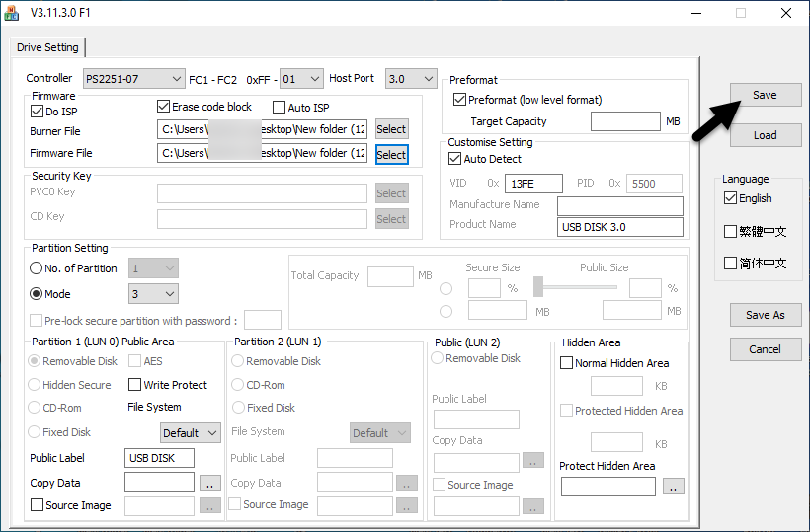Select the Mode radio button
The width and height of the screenshot is (810, 532).
click(x=37, y=294)
